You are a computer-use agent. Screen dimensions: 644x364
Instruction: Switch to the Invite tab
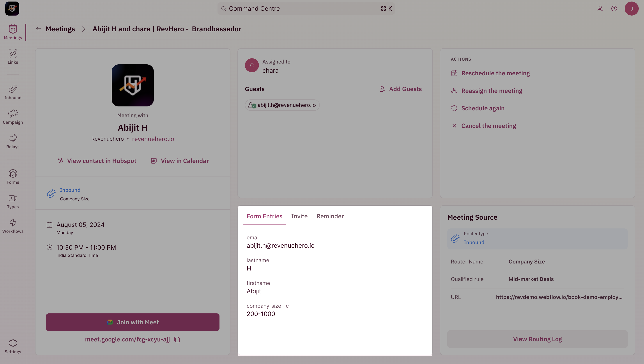tap(299, 216)
